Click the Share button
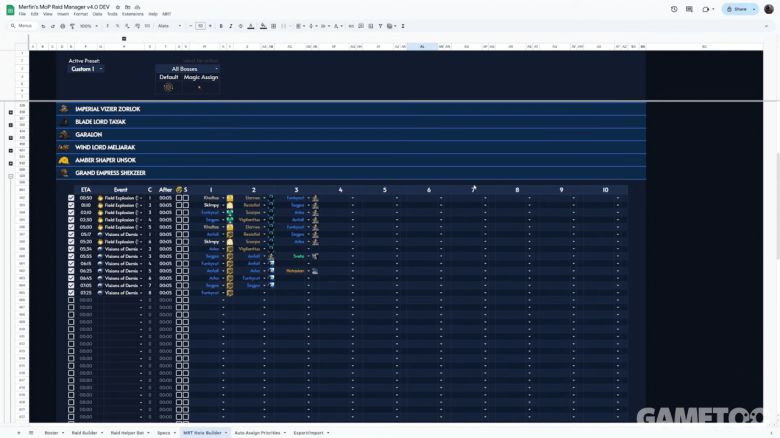The image size is (780, 438). pos(738,9)
